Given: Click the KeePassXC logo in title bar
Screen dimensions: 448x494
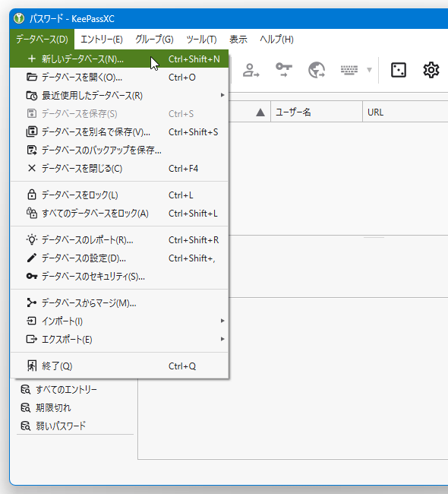Looking at the screenshot, I should pos(19,18).
